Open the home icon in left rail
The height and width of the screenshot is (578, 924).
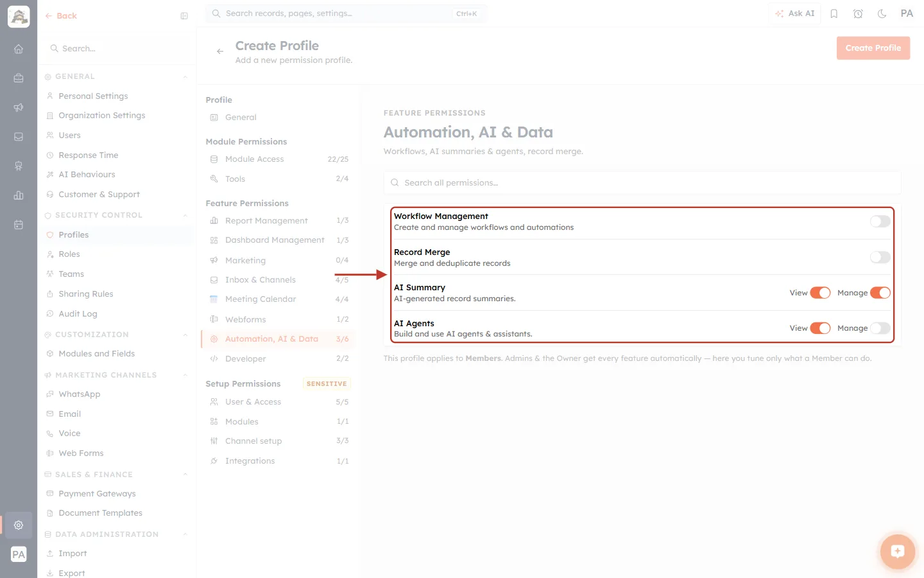pyautogui.click(x=19, y=49)
